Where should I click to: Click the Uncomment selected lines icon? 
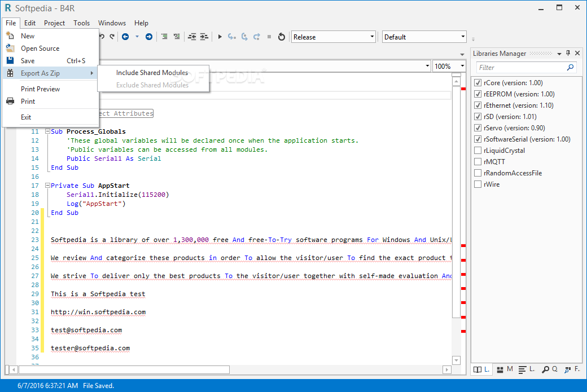point(177,37)
